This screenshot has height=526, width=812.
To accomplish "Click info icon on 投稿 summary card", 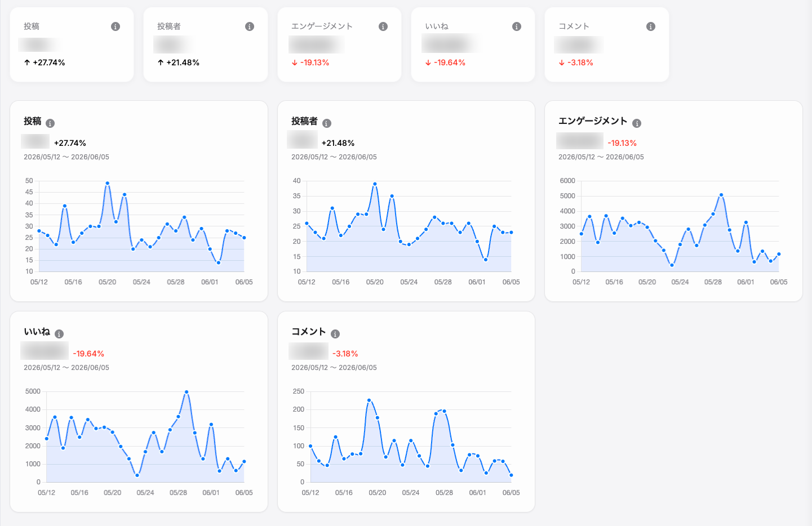I will [x=116, y=26].
